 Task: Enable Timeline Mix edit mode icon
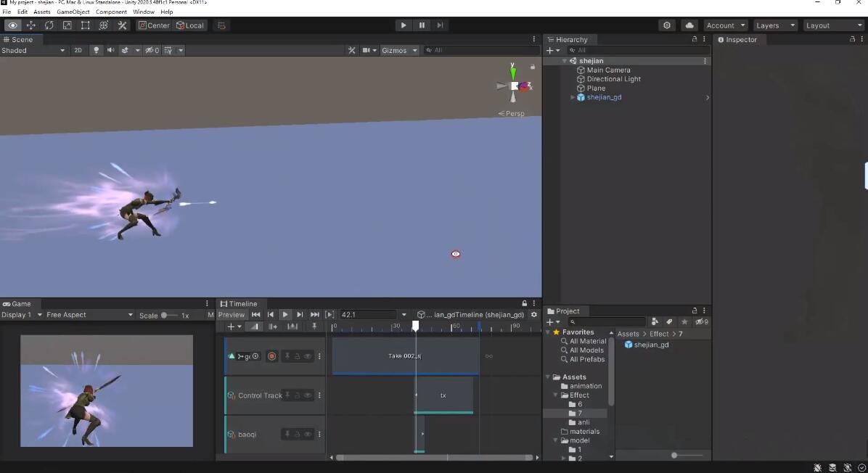pyautogui.click(x=254, y=327)
